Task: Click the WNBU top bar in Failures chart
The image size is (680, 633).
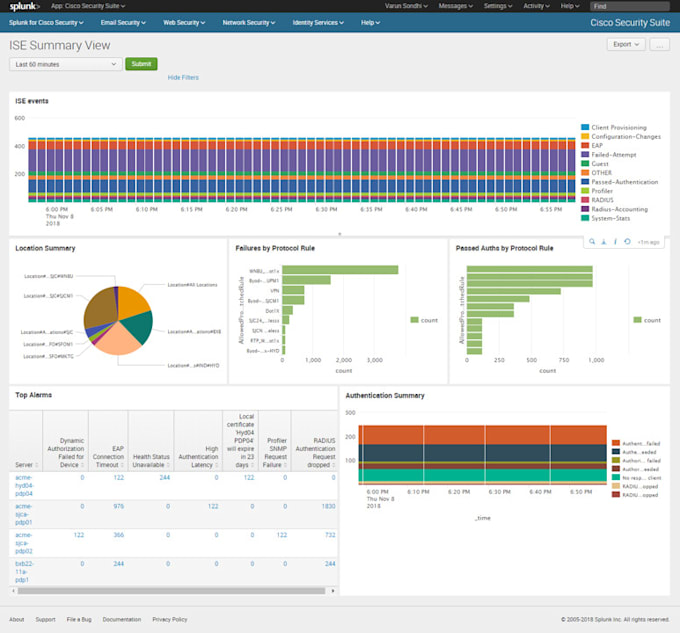Action: point(340,270)
